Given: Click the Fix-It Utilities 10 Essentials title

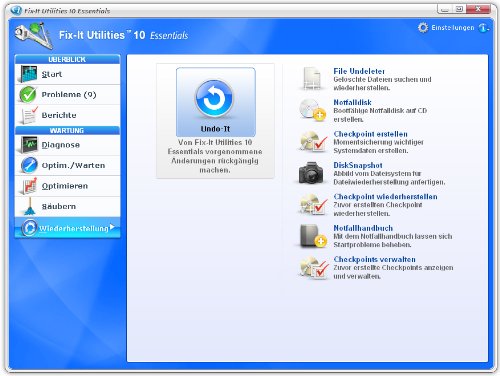Looking at the screenshot, I should coord(124,35).
